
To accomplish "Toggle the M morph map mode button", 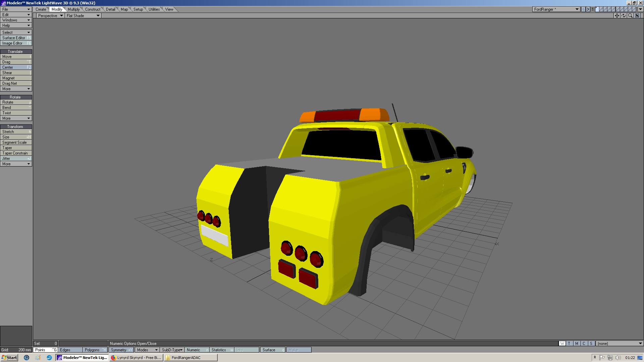I will click(577, 344).
